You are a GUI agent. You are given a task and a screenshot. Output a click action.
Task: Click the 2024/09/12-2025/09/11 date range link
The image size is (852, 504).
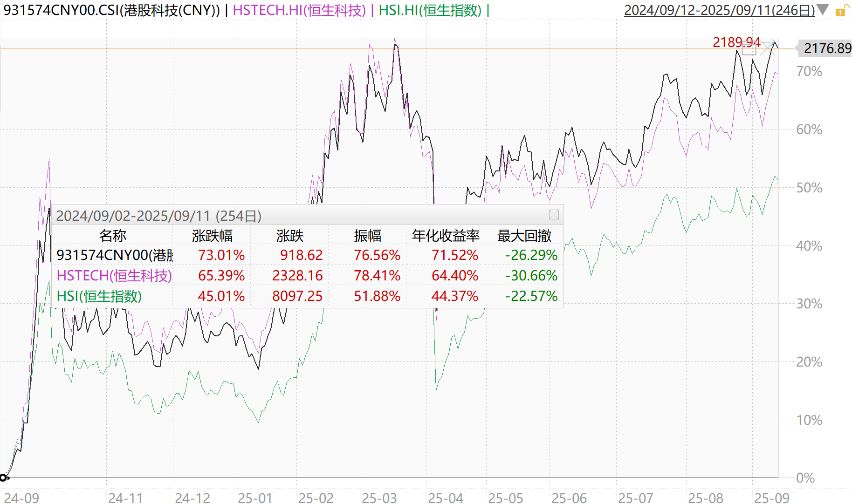(x=719, y=10)
